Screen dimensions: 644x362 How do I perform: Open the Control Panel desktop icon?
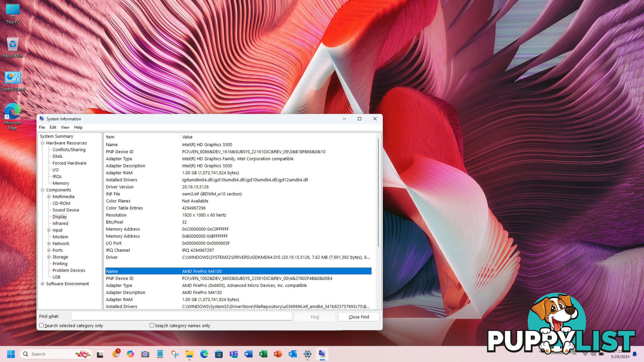pos(13,81)
